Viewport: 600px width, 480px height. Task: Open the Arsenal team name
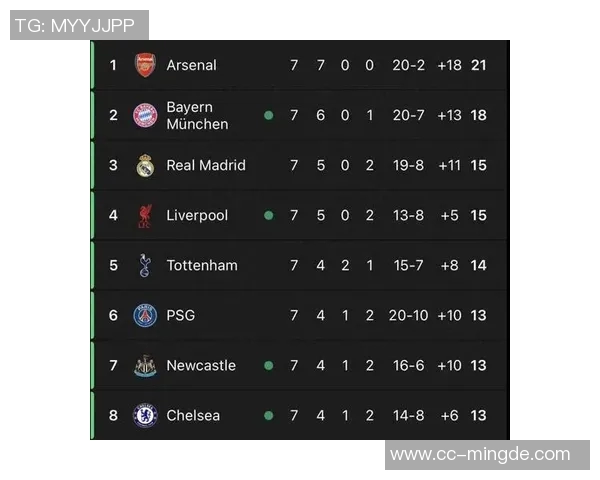(191, 65)
